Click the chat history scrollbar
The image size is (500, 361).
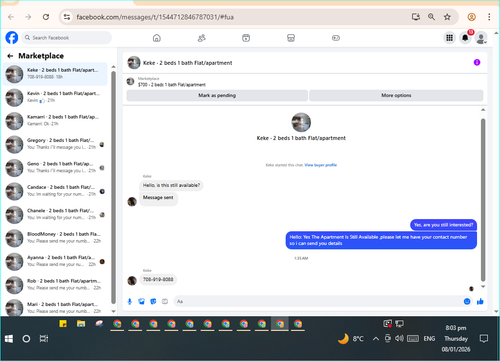click(x=483, y=200)
